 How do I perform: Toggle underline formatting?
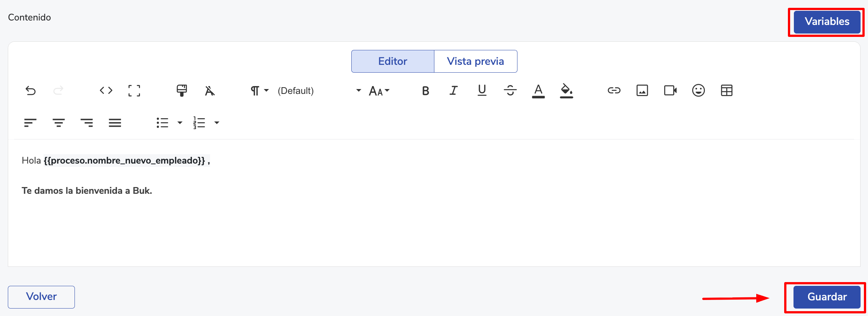[482, 91]
